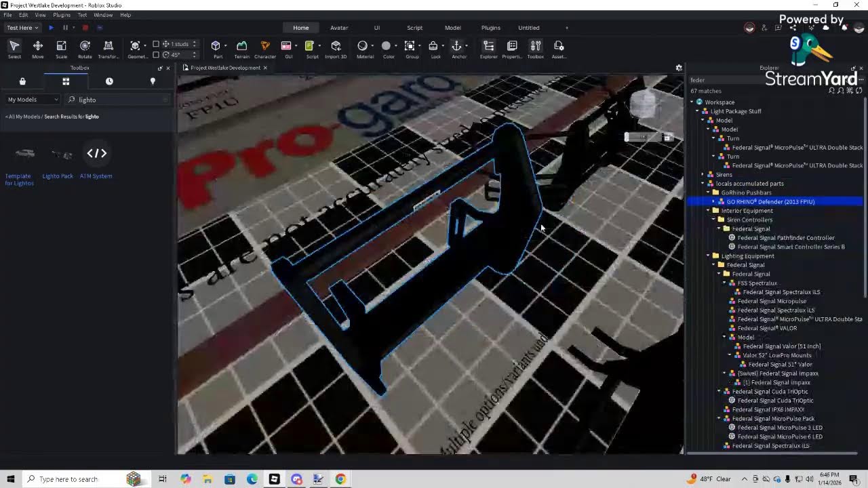Open the Edit menu
This screenshot has width=868, height=488.
[24, 15]
